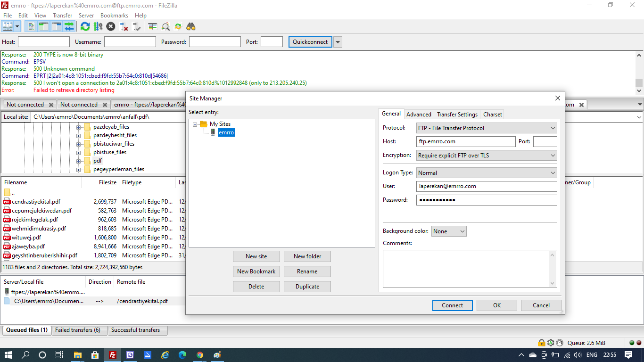Open the Transfer menu

[63, 16]
